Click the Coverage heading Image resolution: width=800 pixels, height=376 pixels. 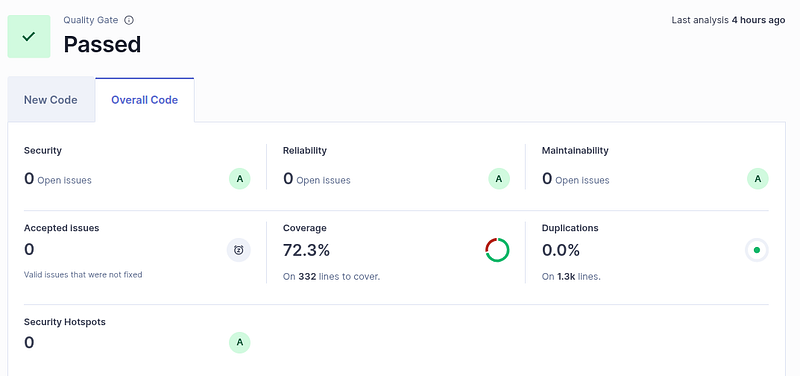305,228
